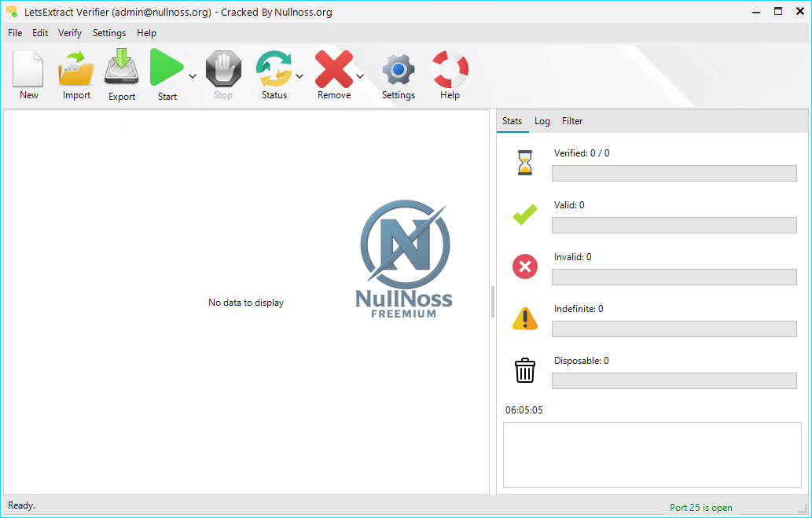Click the Status refresh arrows icon
The height and width of the screenshot is (518, 812).
tap(274, 69)
